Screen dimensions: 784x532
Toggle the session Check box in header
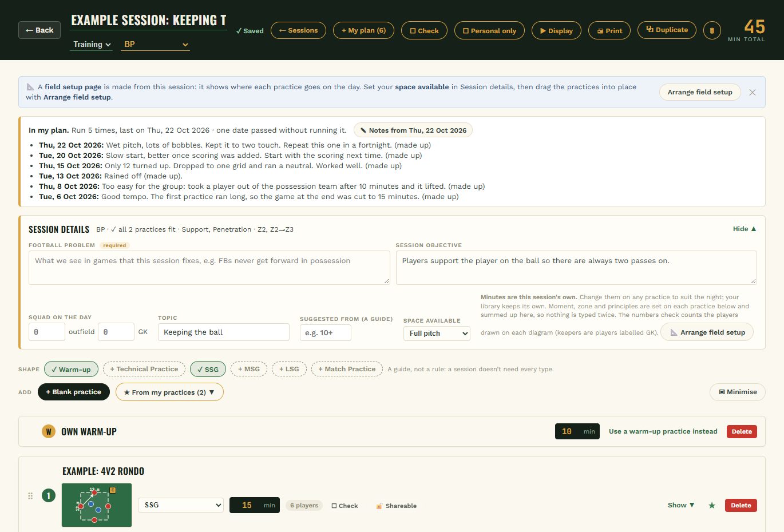click(424, 30)
